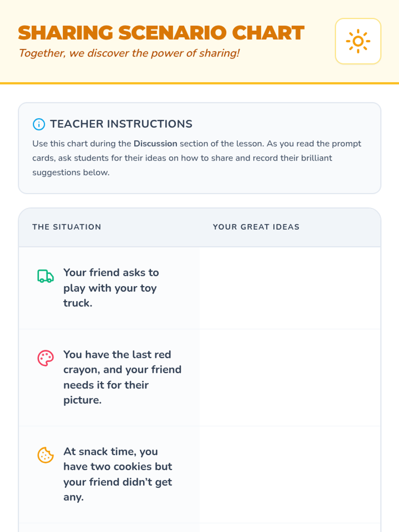This screenshot has height=532, width=399.
Task: Click The Situation column header
Action: pos(67,227)
